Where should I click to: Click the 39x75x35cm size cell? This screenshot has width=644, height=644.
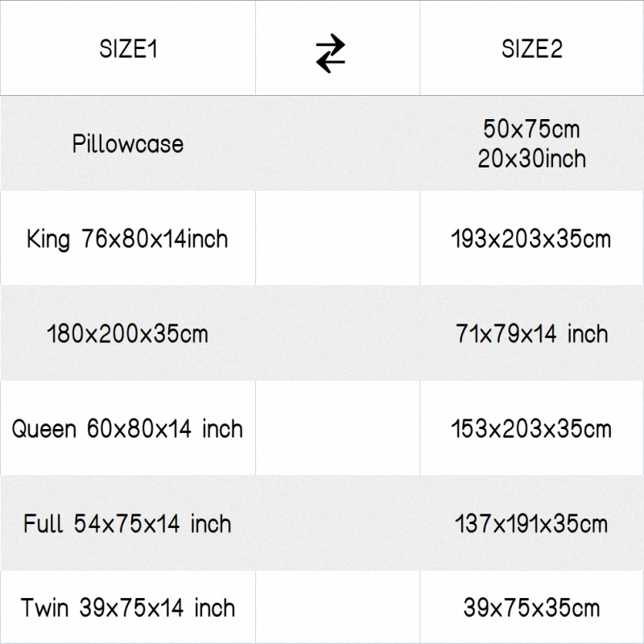pos(531,608)
